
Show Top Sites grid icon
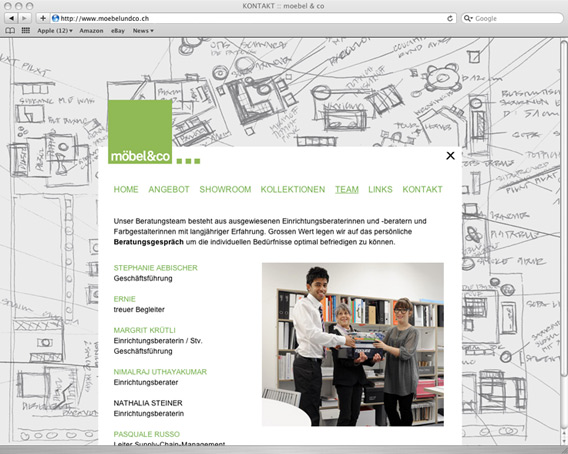pyautogui.click(x=25, y=31)
